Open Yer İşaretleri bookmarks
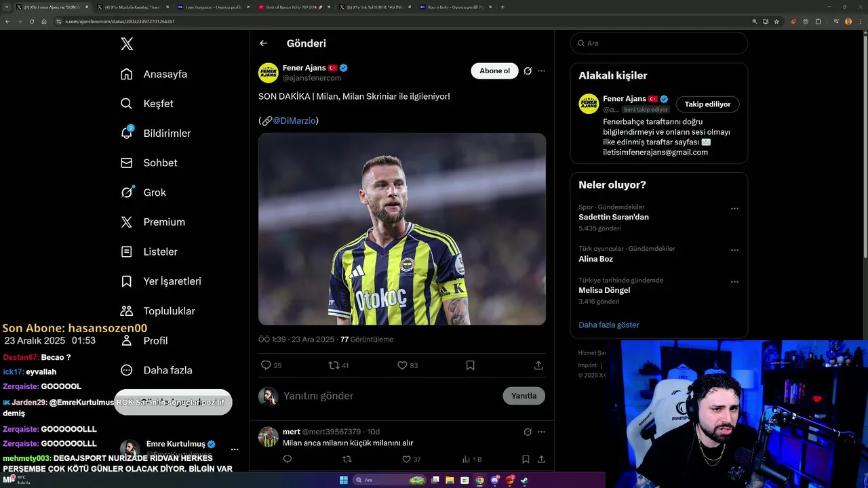 [x=161, y=281]
